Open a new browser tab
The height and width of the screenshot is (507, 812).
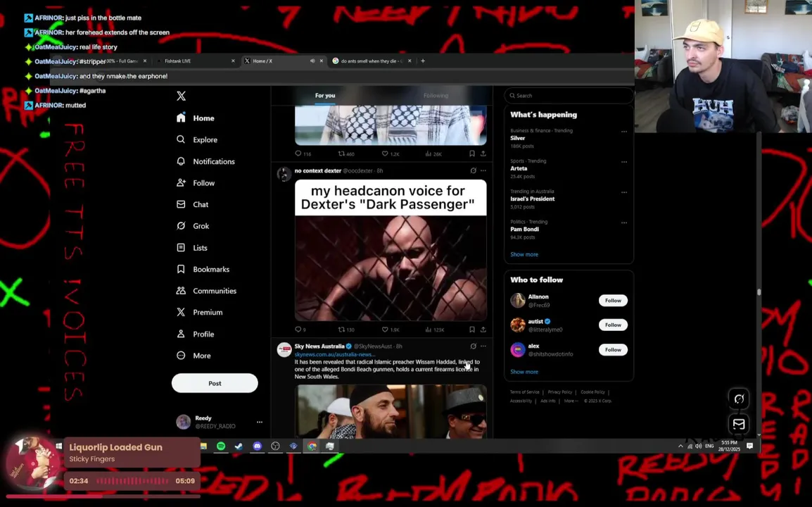click(423, 61)
